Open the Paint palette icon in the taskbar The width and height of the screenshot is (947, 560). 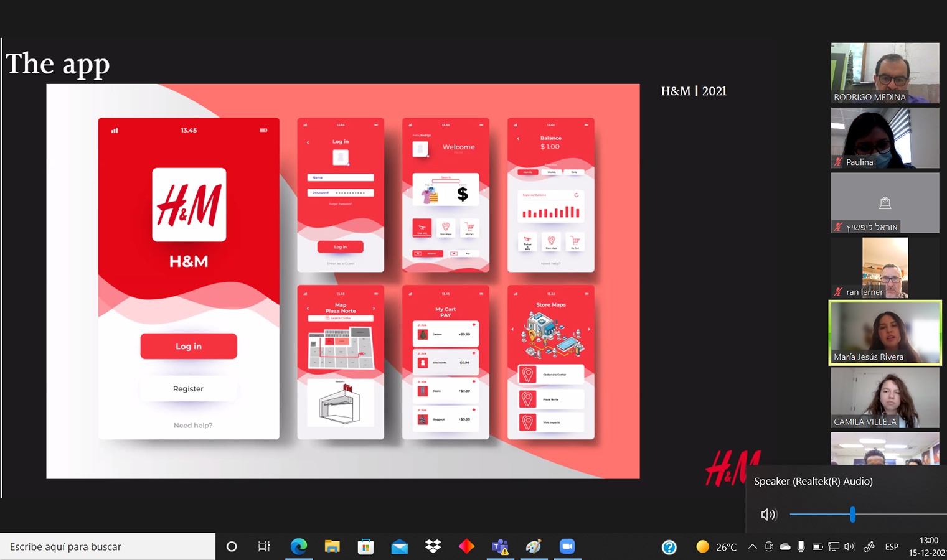click(534, 546)
